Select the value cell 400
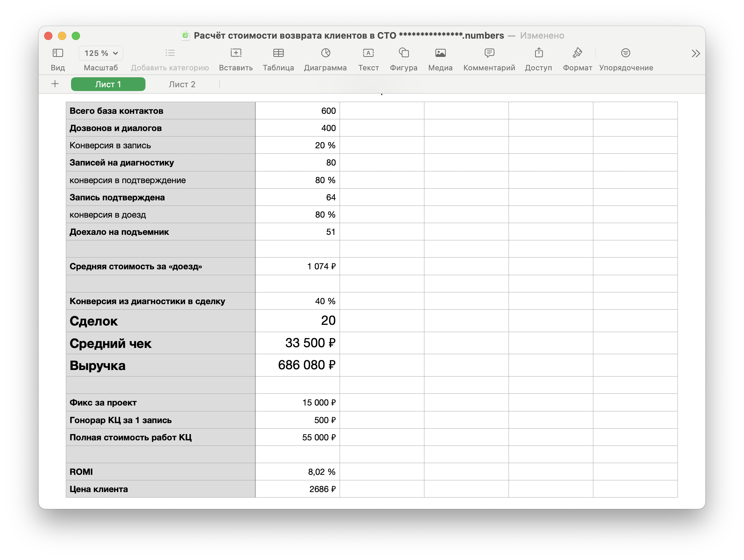This screenshot has width=744, height=560. [x=298, y=128]
